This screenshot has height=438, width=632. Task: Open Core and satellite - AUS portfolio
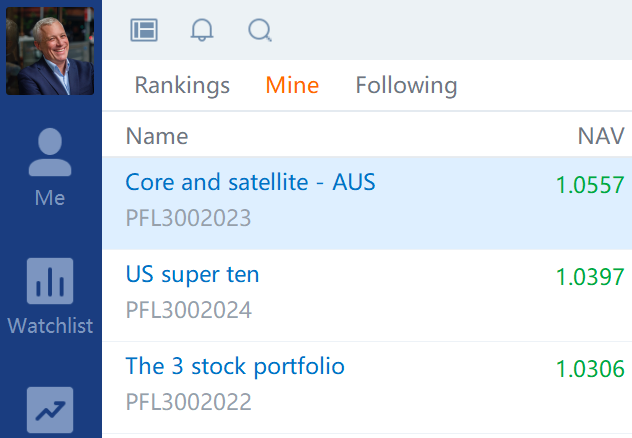pyautogui.click(x=250, y=182)
